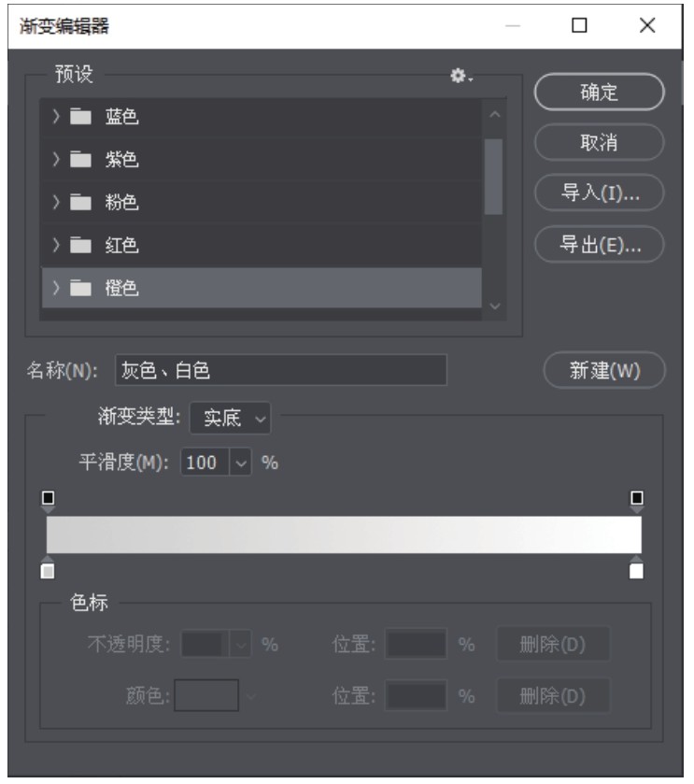This screenshot has height=784, width=694.
Task: Expand the 蓝色 preset folder chevron
Action: tap(56, 117)
